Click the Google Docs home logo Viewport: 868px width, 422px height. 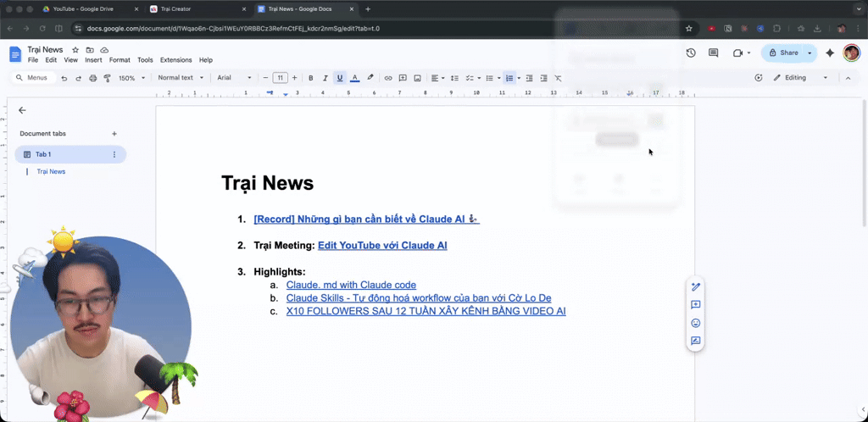pyautogui.click(x=15, y=54)
